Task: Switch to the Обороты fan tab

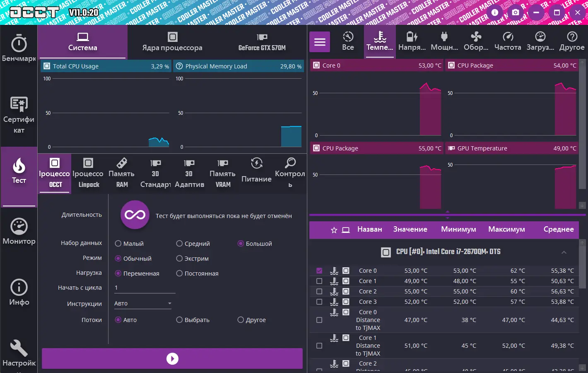Action: click(476, 41)
